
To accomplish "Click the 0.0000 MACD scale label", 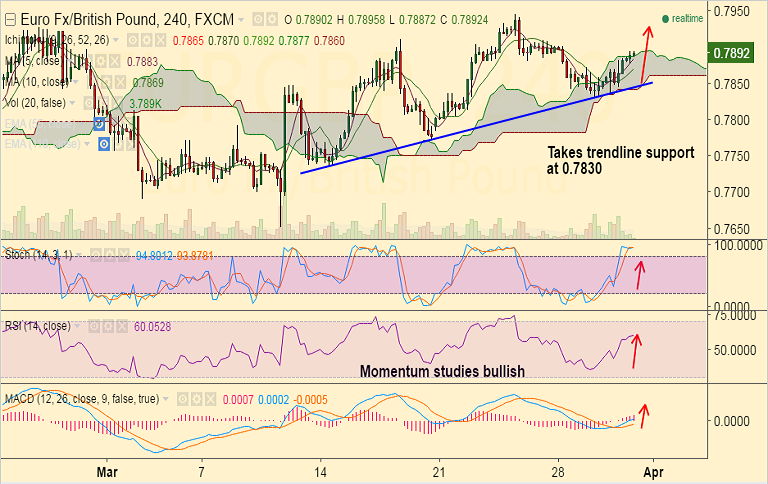I will click(732, 421).
